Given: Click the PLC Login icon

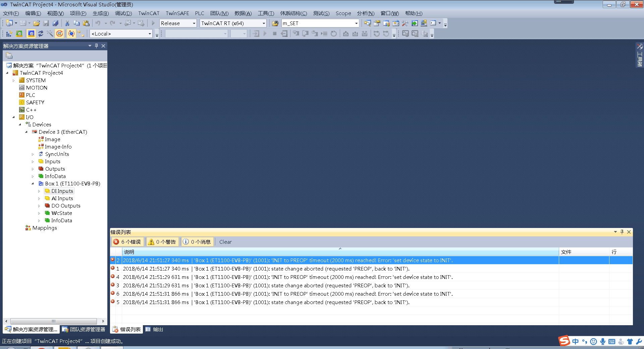Looking at the screenshot, I should pos(256,34).
